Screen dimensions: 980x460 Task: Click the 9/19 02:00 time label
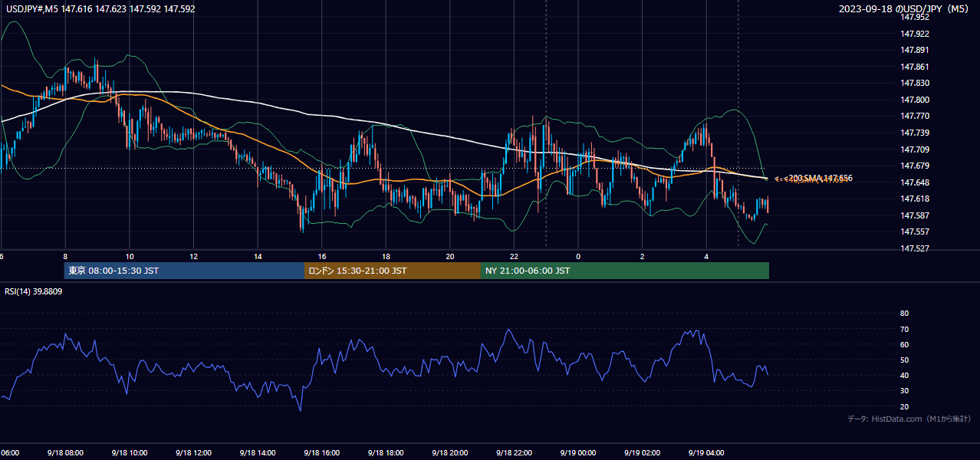[x=642, y=452]
